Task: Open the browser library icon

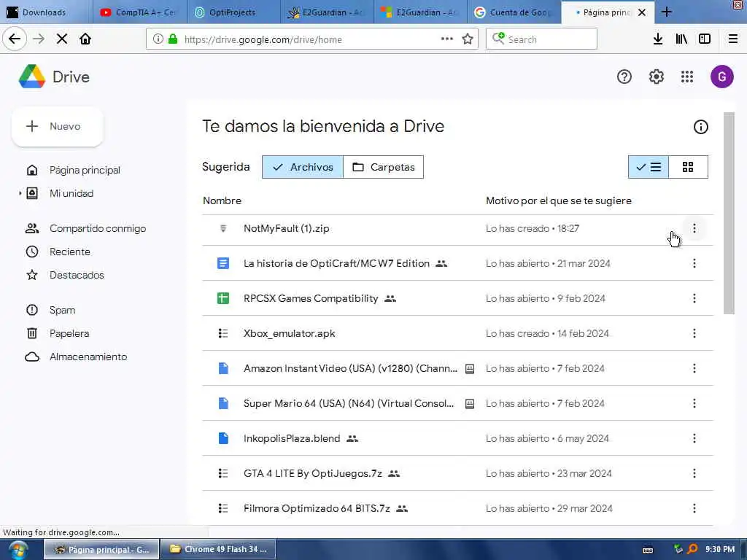Action: click(x=681, y=39)
